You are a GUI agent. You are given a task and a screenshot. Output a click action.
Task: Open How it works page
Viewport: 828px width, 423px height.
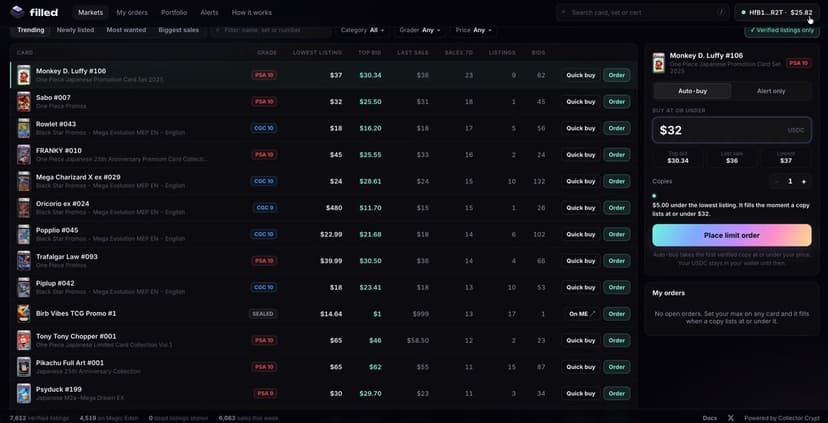click(251, 13)
